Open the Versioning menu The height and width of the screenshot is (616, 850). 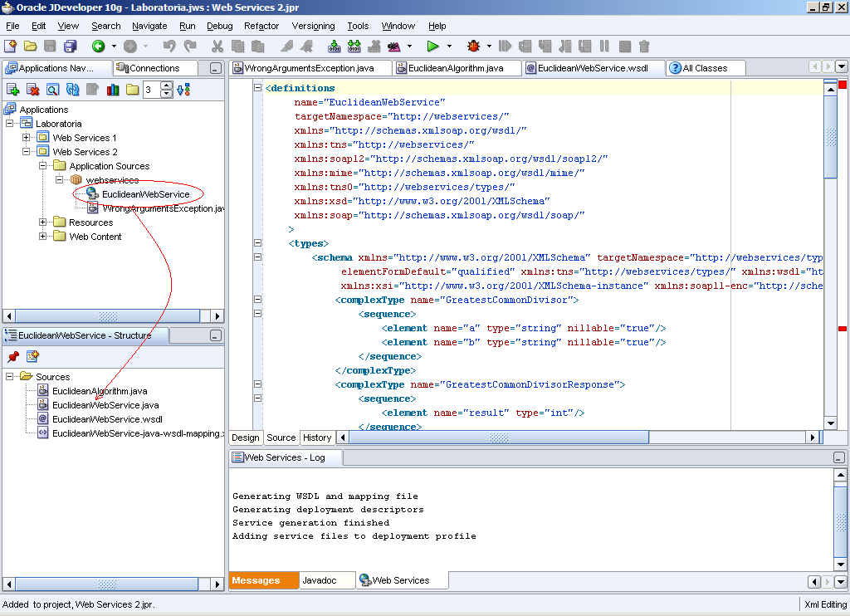point(313,26)
